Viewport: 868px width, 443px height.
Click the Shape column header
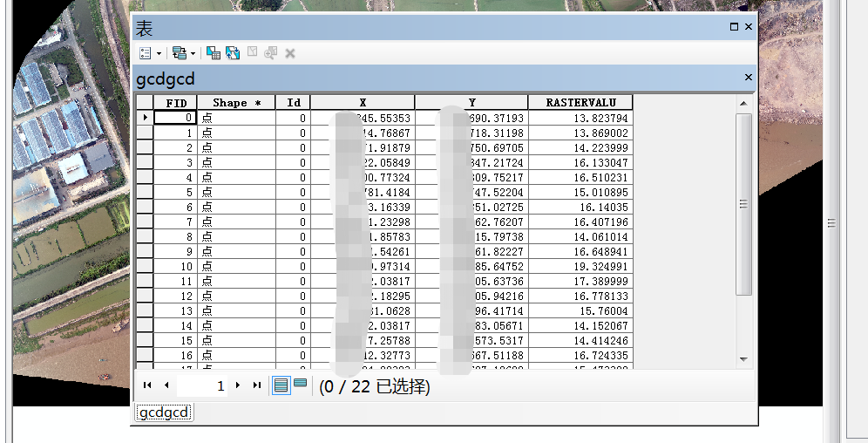(236, 103)
